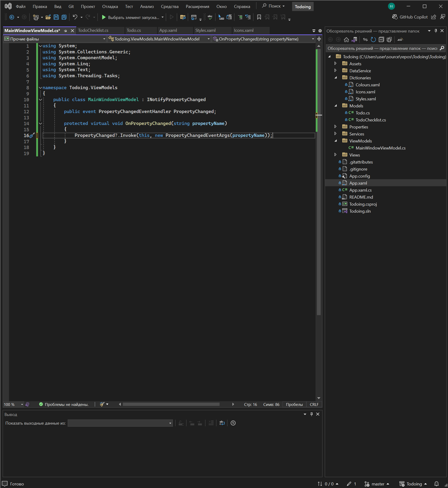Pin the Output panel with auto-hide toggle
The image size is (448, 488).
tap(311, 414)
